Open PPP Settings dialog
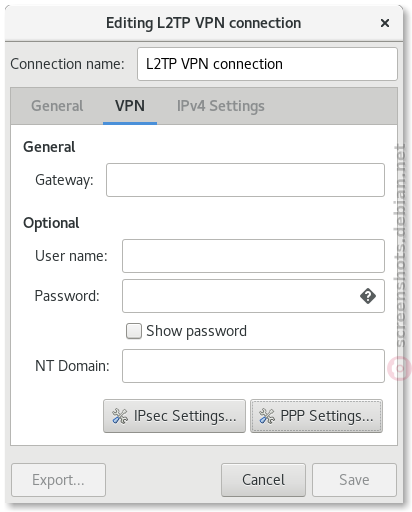 [x=316, y=416]
